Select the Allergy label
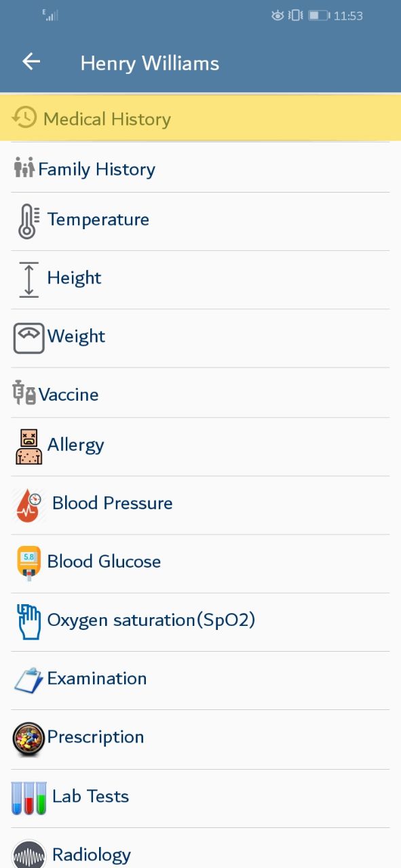 [x=76, y=446]
